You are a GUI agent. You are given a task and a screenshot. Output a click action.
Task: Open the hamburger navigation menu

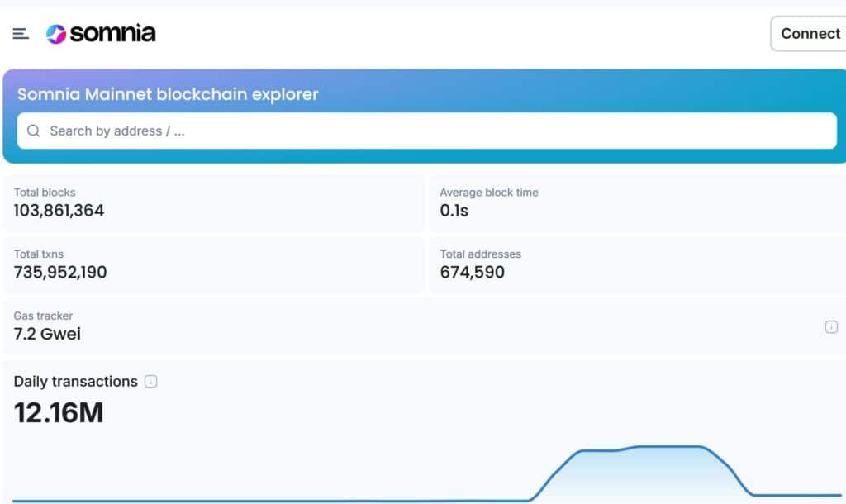[21, 34]
